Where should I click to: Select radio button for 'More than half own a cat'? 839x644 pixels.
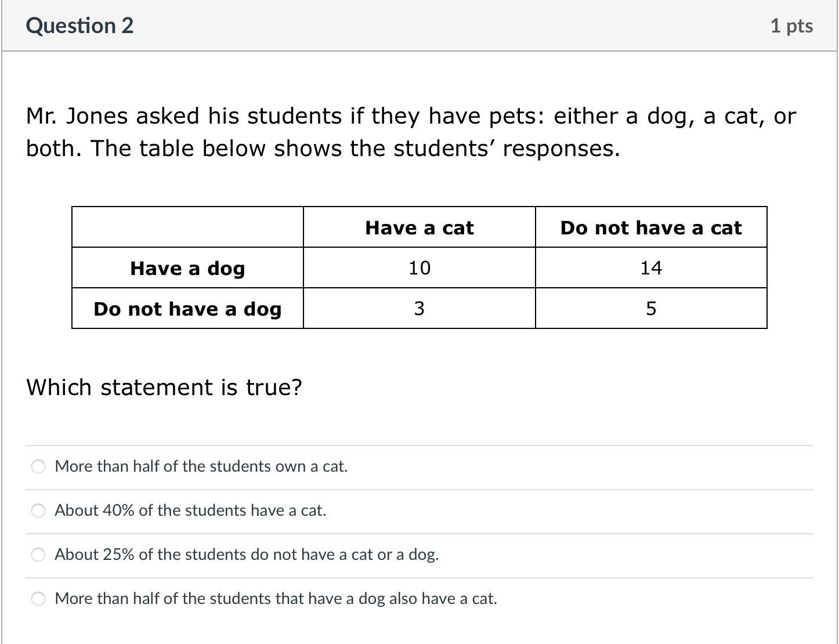pyautogui.click(x=38, y=466)
